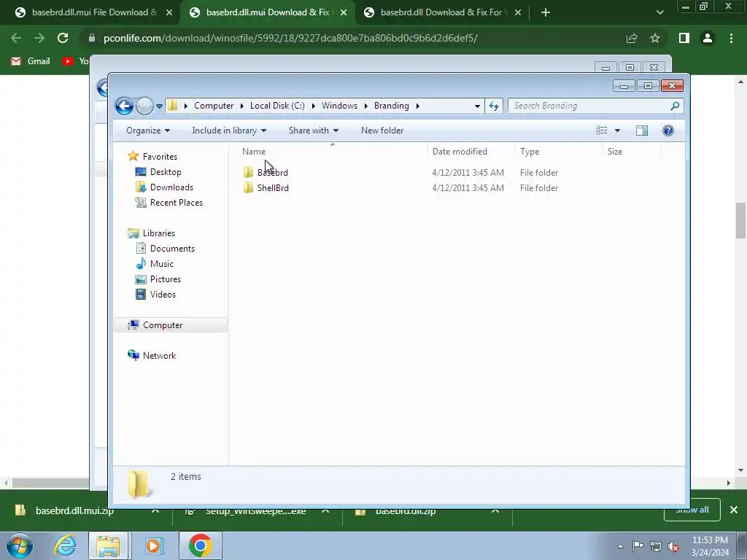Expand arrow after Branding breadcrumb
This screenshot has width=747, height=560.
pos(418,106)
